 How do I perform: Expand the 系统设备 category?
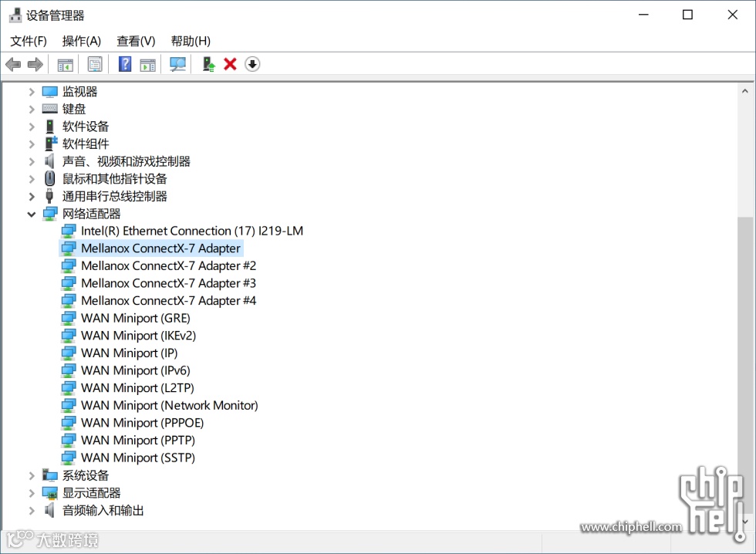(32, 476)
